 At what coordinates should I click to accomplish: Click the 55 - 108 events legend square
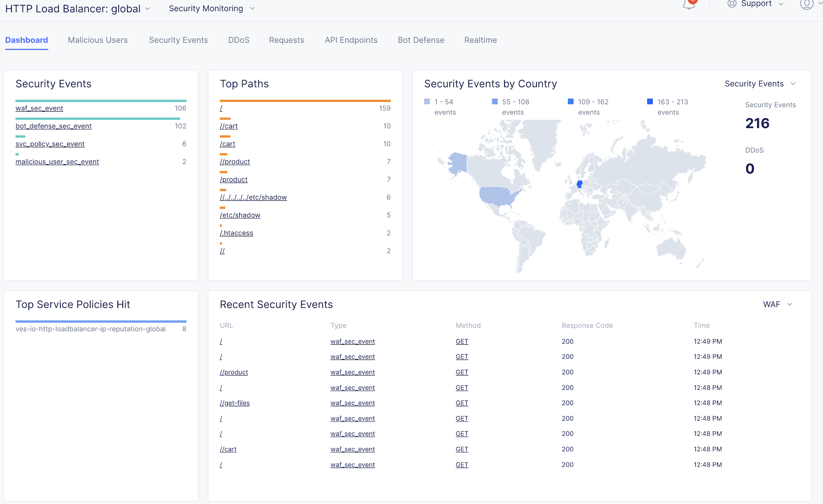(495, 102)
